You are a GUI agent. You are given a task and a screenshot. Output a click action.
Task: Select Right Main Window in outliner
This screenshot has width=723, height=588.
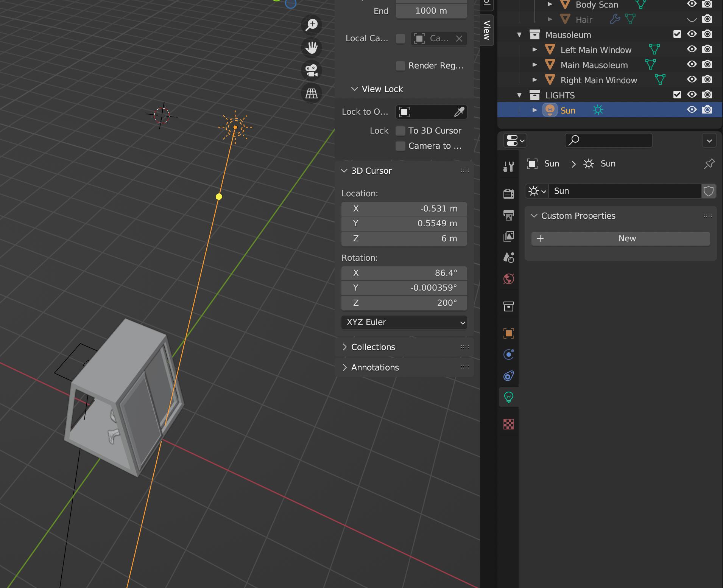(598, 80)
